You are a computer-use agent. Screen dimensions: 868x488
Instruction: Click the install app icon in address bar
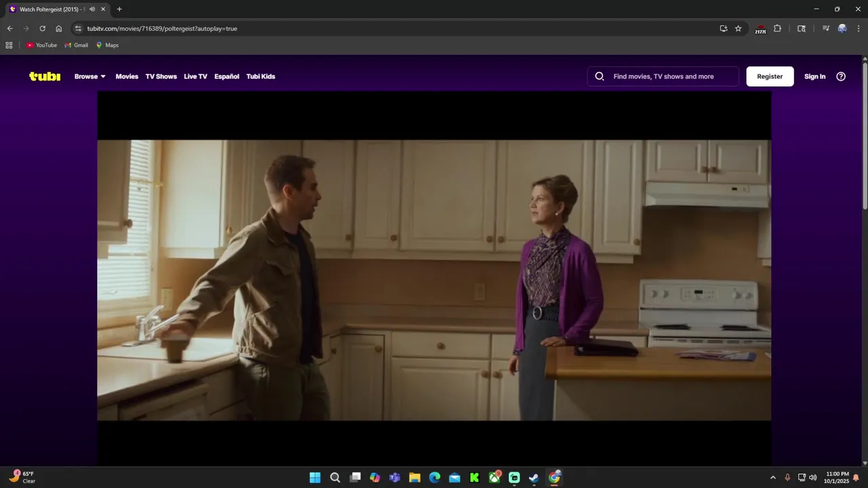point(724,28)
